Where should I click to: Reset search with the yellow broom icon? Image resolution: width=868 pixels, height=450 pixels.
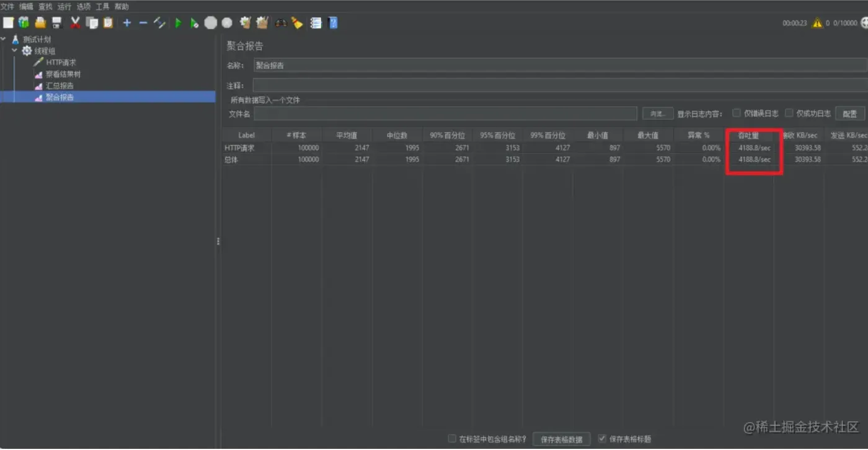click(297, 23)
